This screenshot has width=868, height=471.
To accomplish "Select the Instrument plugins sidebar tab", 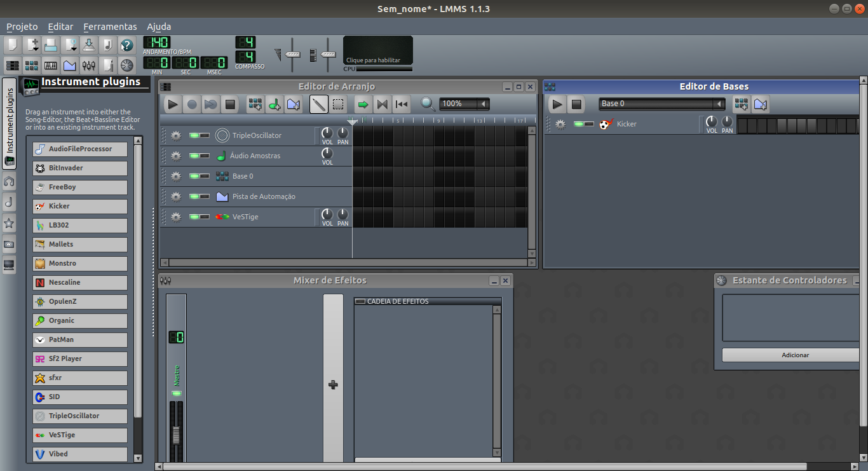I will click(x=9, y=123).
